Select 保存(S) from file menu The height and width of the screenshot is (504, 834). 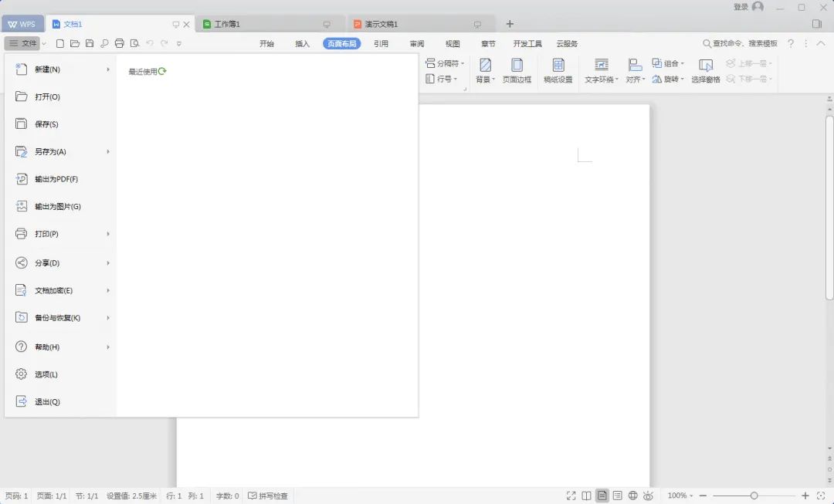pyautogui.click(x=60, y=123)
